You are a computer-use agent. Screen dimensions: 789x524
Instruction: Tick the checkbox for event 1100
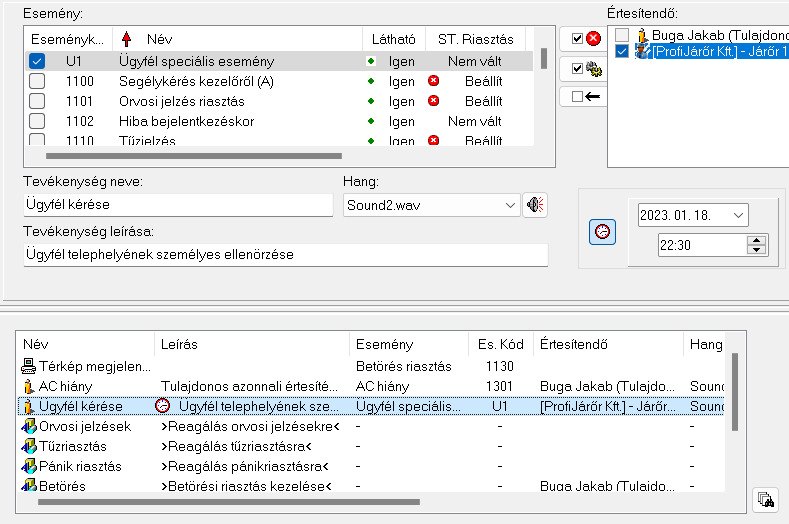click(37, 81)
